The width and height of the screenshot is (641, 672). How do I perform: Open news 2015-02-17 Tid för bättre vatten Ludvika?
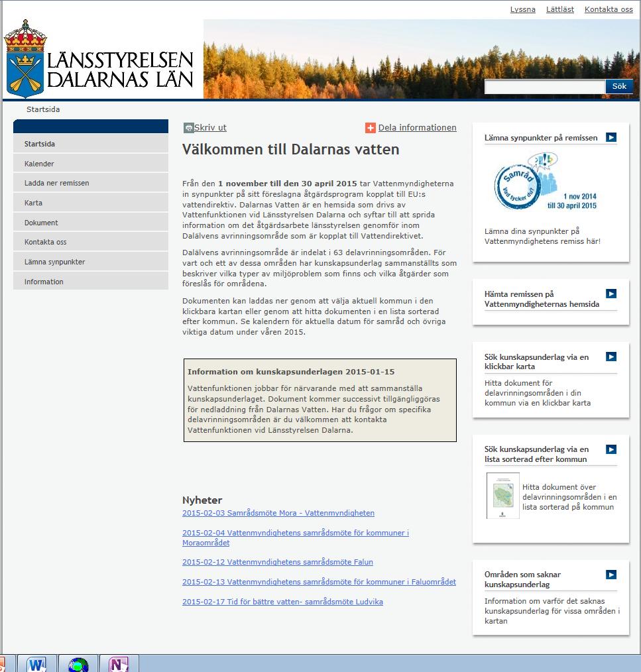coord(282,602)
